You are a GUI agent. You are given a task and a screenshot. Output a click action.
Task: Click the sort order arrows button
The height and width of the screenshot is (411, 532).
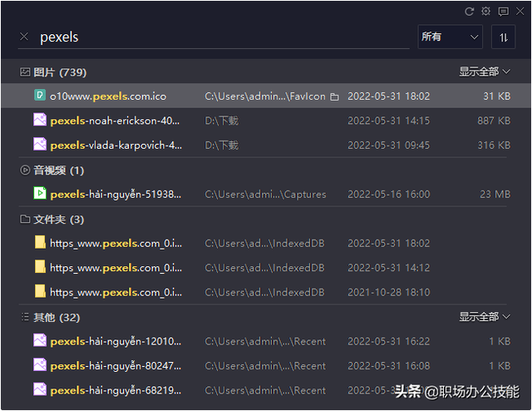[504, 37]
